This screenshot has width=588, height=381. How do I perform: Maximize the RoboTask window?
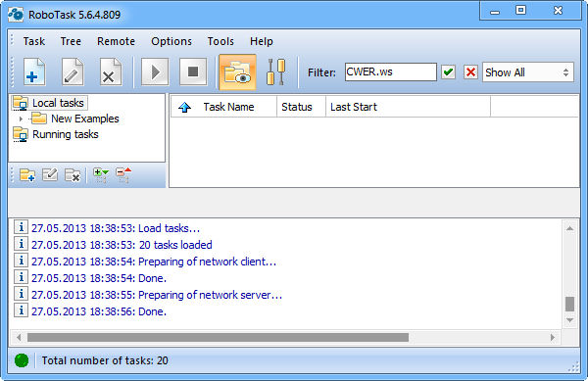tap(521, 10)
